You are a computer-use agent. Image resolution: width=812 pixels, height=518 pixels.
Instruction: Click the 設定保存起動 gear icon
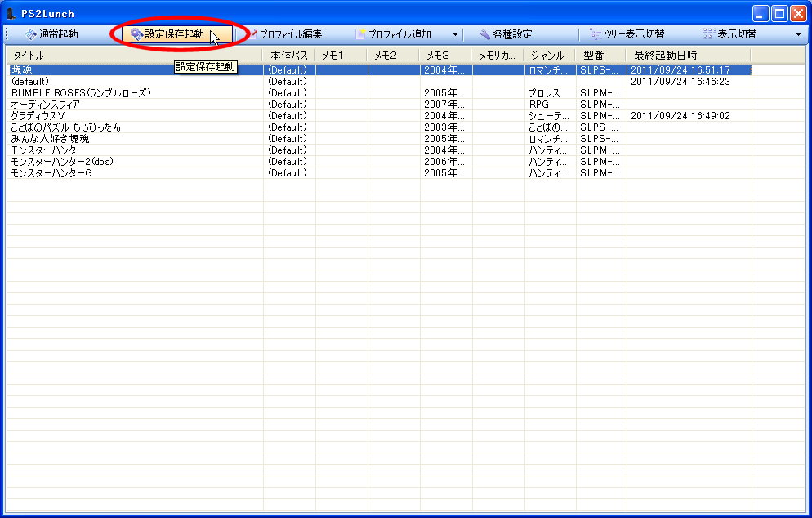pyautogui.click(x=136, y=34)
